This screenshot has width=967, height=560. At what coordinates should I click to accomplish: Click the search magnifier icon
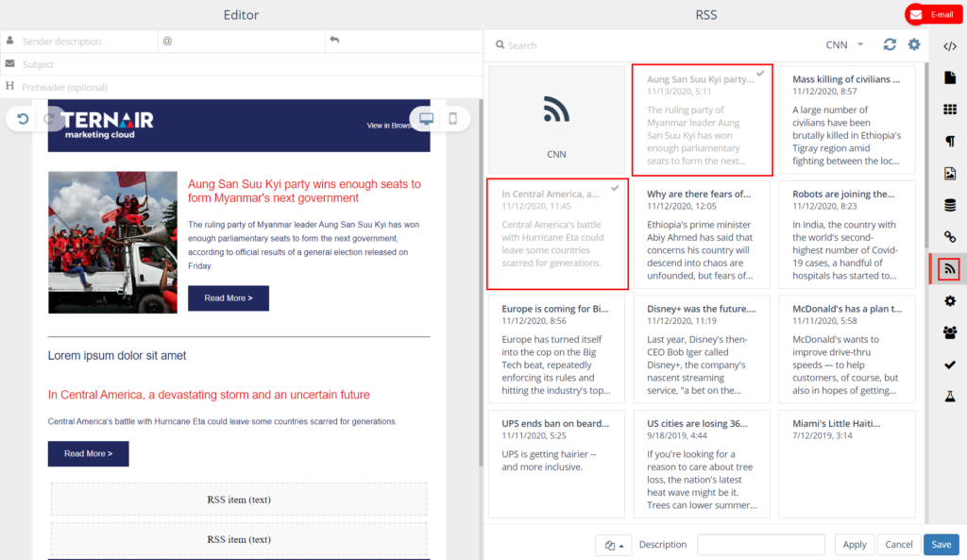tap(500, 44)
